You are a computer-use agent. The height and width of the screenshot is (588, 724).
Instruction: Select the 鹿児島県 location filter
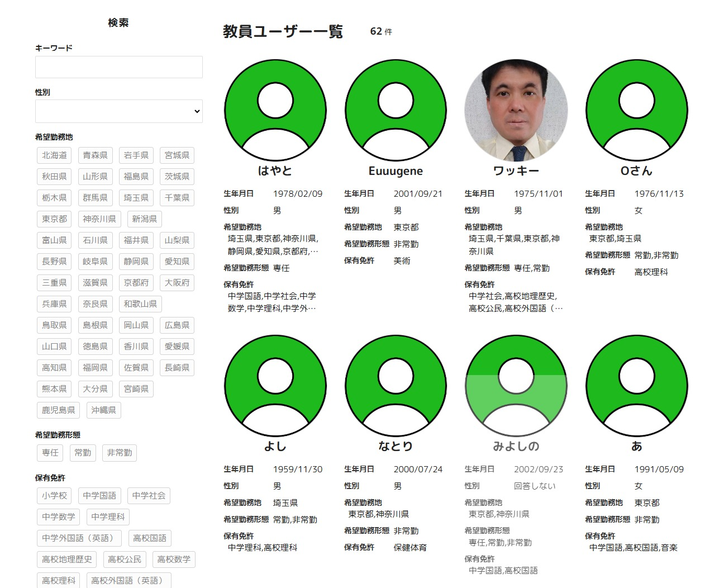(x=59, y=410)
